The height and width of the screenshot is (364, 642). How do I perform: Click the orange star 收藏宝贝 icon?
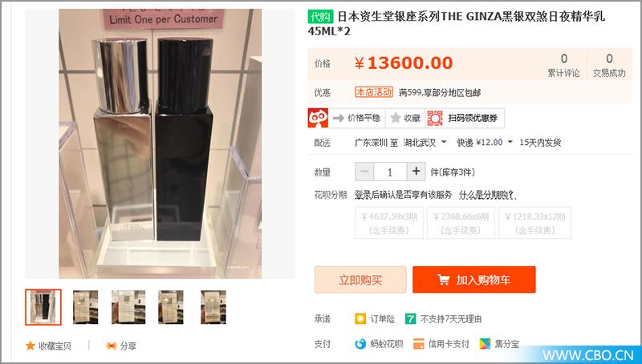point(30,346)
